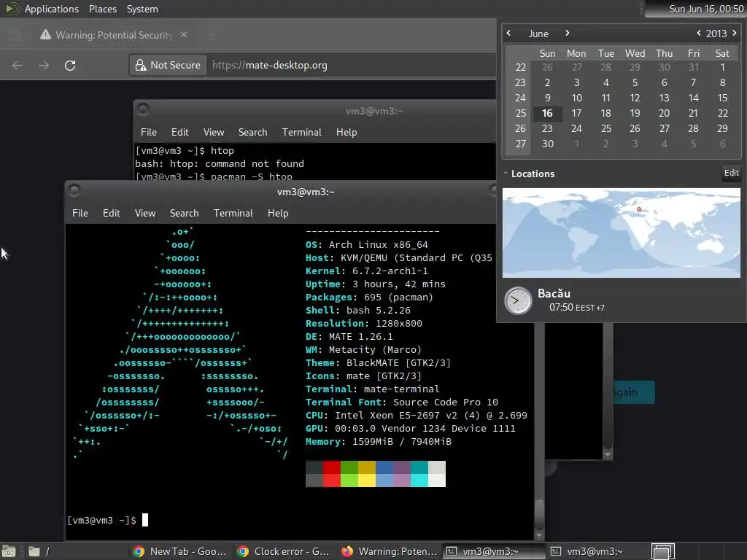The width and height of the screenshot is (747, 560).
Task: Open the System menu
Action: (x=142, y=9)
